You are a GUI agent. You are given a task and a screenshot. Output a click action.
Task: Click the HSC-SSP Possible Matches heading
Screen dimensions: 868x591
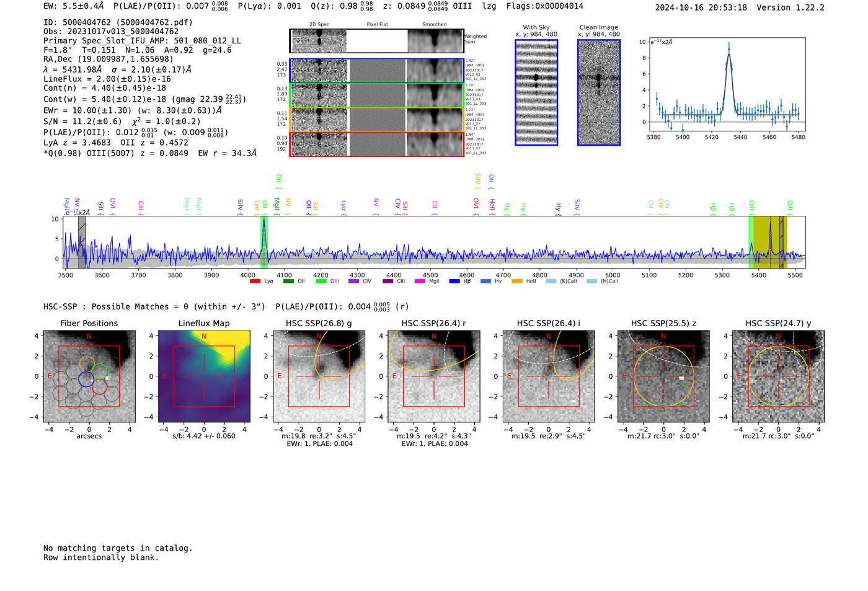(154, 306)
